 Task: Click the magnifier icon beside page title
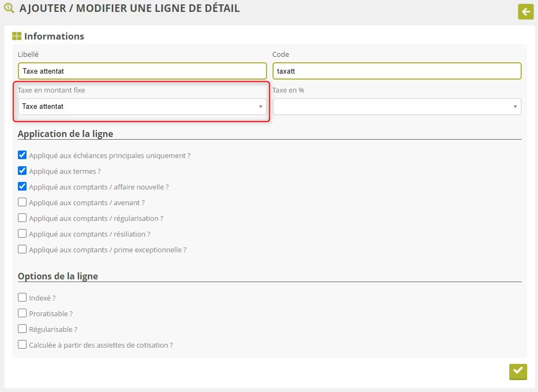pyautogui.click(x=9, y=9)
